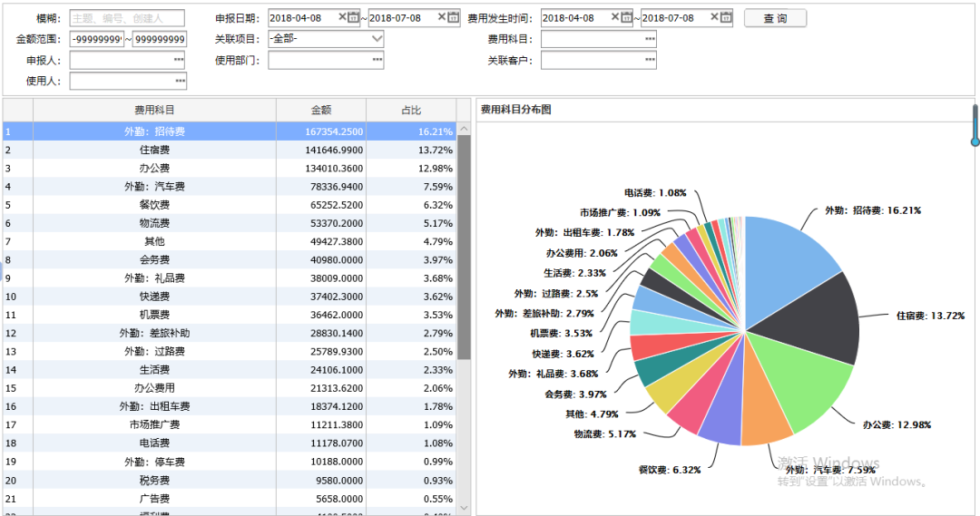Sort by 占比 column header
This screenshot has width=980, height=516.
coord(411,110)
